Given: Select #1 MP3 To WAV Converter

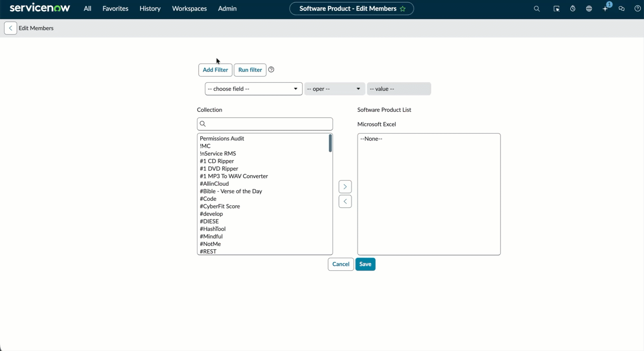Looking at the screenshot, I should (x=234, y=176).
